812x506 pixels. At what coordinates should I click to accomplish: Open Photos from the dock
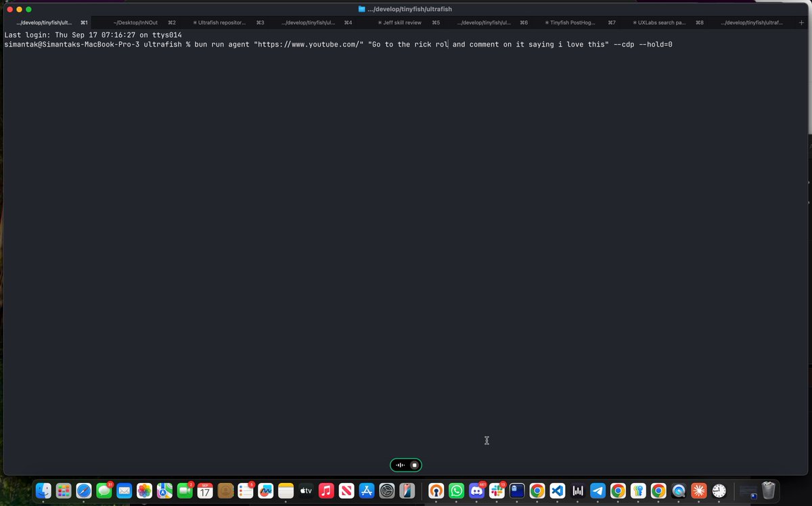144,490
